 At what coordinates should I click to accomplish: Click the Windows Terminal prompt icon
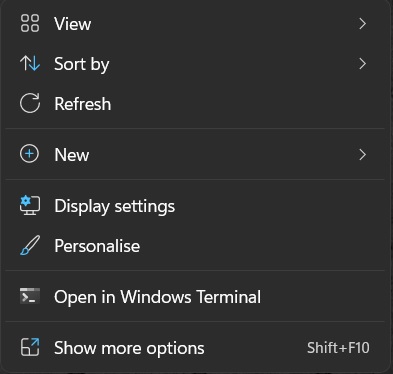coord(30,296)
